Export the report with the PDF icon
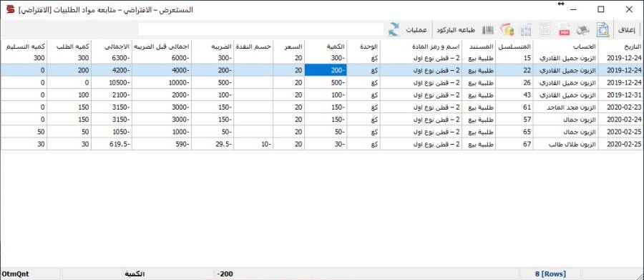This screenshot has width=644, height=280. (565, 29)
